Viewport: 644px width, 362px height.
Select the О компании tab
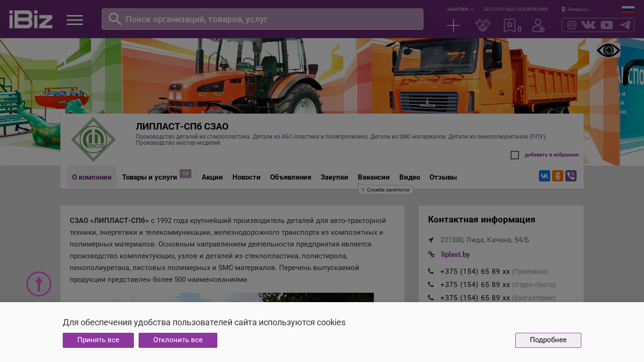point(92,177)
